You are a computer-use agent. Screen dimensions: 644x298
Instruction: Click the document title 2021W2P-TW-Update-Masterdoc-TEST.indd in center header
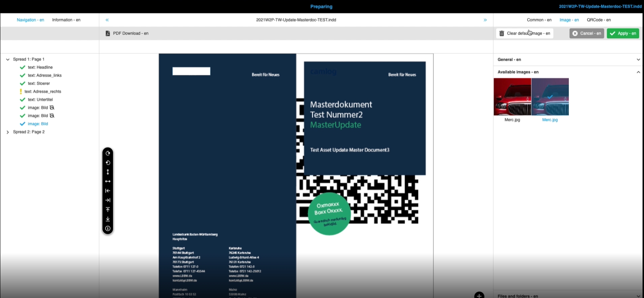(x=296, y=20)
